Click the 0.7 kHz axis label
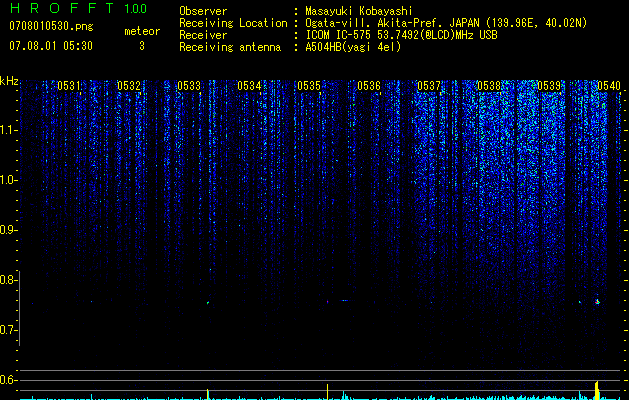Viewport: 629px width, 400px height. (7, 330)
